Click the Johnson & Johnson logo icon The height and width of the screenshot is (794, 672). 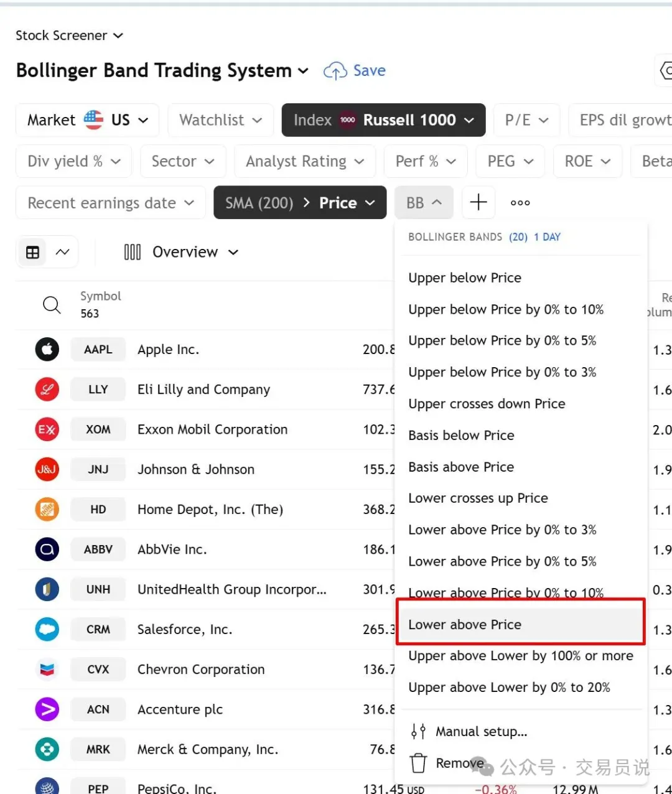point(47,469)
